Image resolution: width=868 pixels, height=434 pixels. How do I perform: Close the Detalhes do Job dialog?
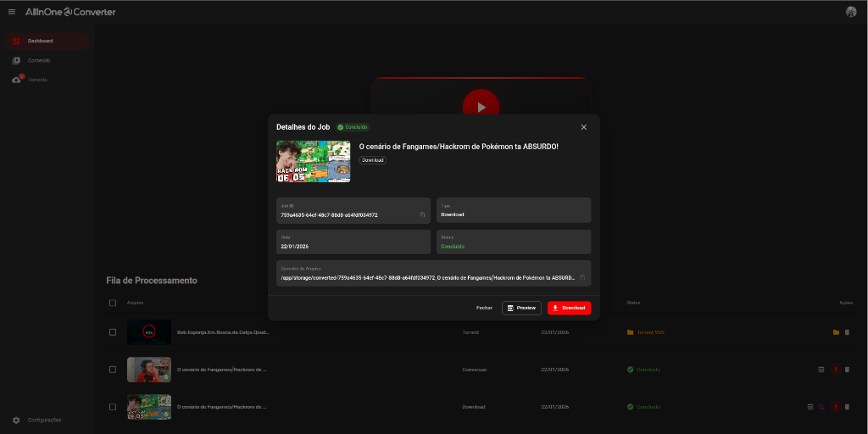(583, 127)
